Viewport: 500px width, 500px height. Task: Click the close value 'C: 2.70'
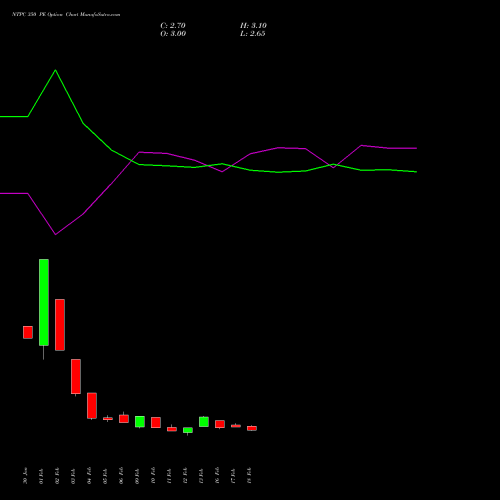[x=173, y=26]
